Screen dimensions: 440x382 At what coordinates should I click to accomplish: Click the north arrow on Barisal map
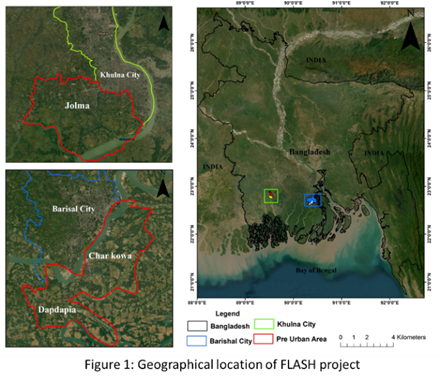[x=163, y=188]
